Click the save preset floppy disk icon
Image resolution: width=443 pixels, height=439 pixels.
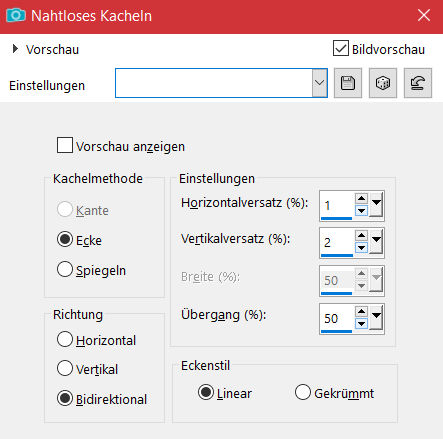pos(348,83)
